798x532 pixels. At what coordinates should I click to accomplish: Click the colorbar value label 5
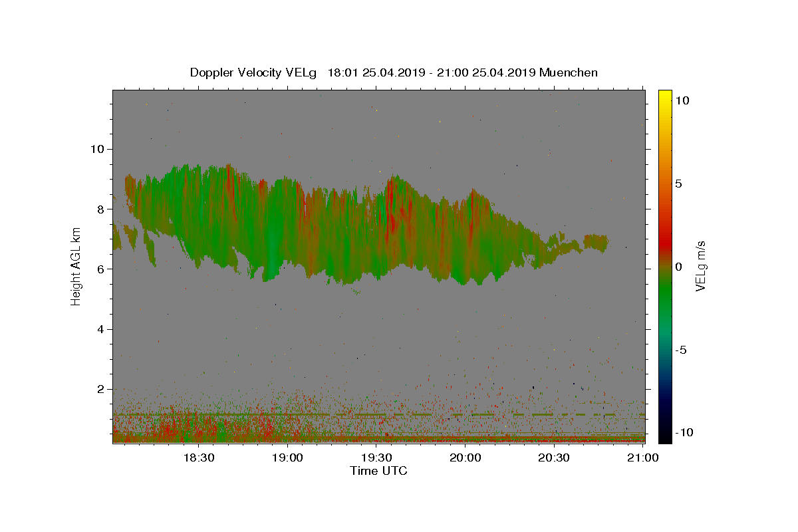click(678, 184)
